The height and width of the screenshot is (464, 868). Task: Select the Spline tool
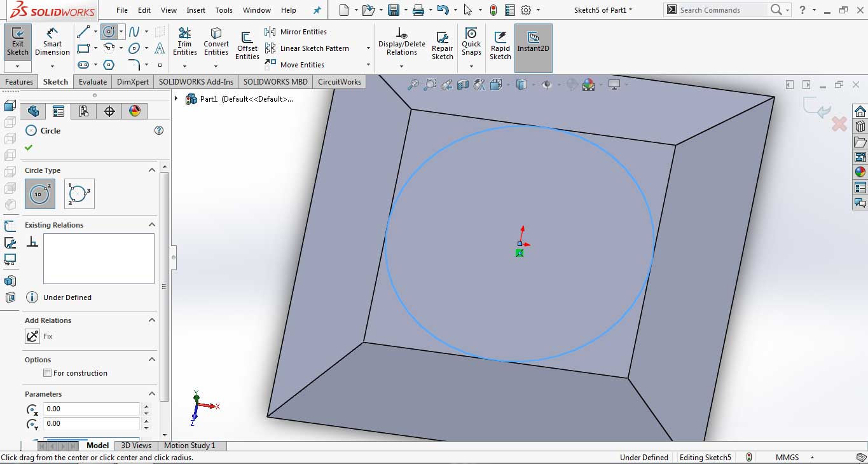(x=134, y=32)
